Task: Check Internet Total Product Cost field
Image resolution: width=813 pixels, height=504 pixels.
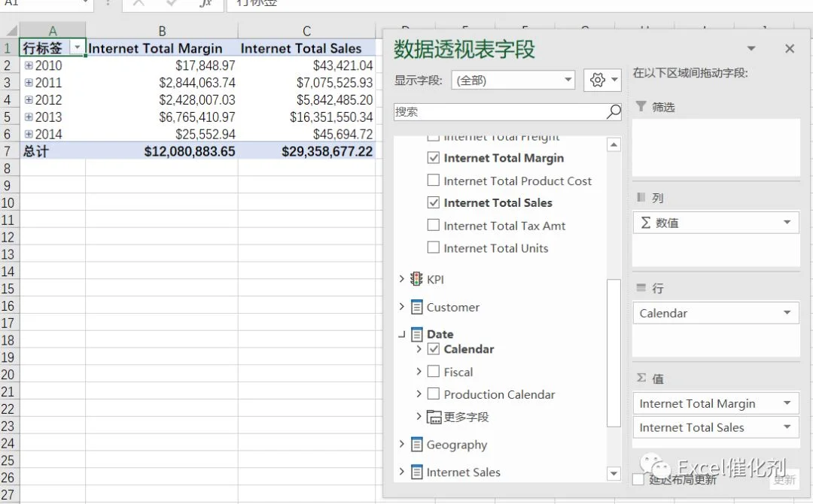Action: [434, 181]
